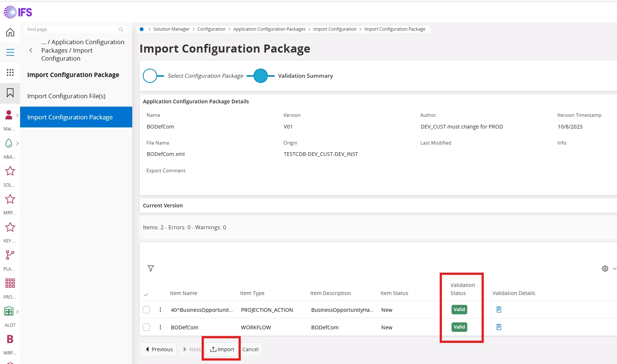Open Application Configuration Packages breadcrumb
Screen dimensions: 617x364
pos(269,29)
